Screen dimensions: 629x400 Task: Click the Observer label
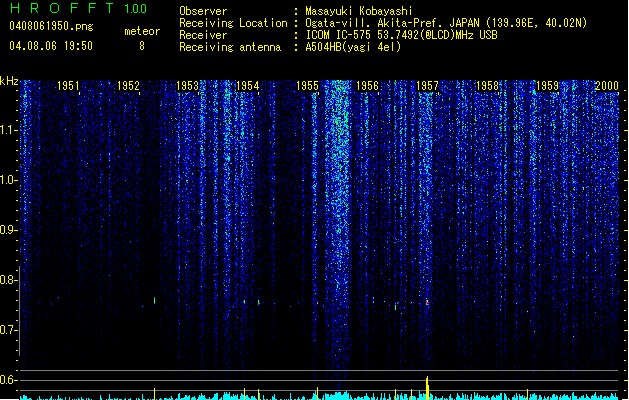click(203, 11)
